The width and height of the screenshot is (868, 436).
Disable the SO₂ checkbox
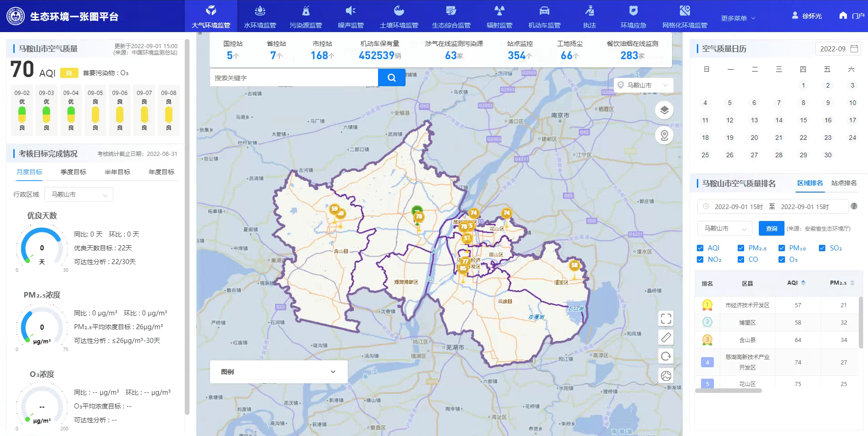822,248
